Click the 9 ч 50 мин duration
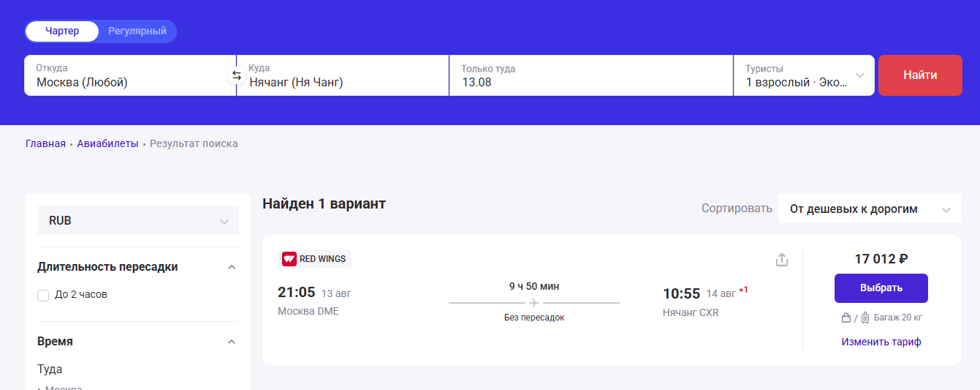This screenshot has height=390, width=980. (534, 286)
